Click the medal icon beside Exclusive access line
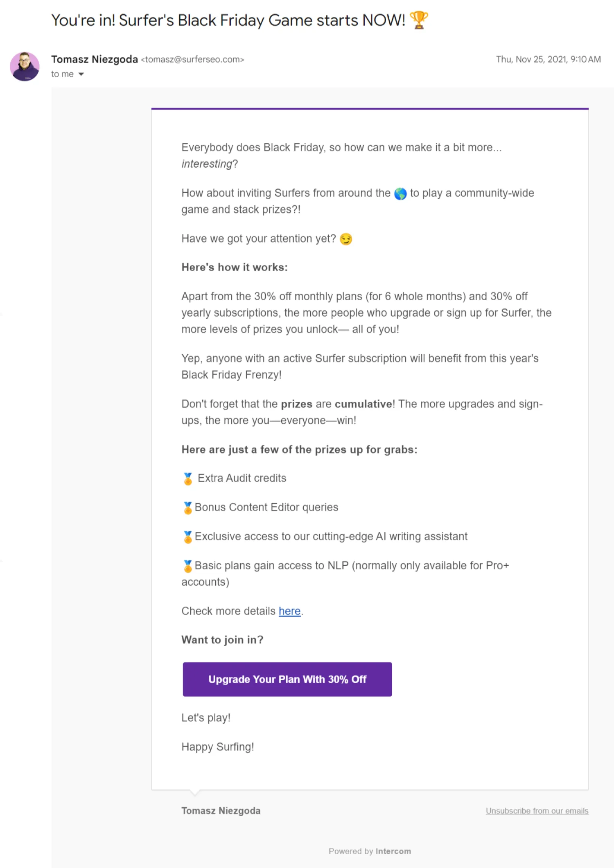Screen dimensions: 614x868 coord(188,537)
